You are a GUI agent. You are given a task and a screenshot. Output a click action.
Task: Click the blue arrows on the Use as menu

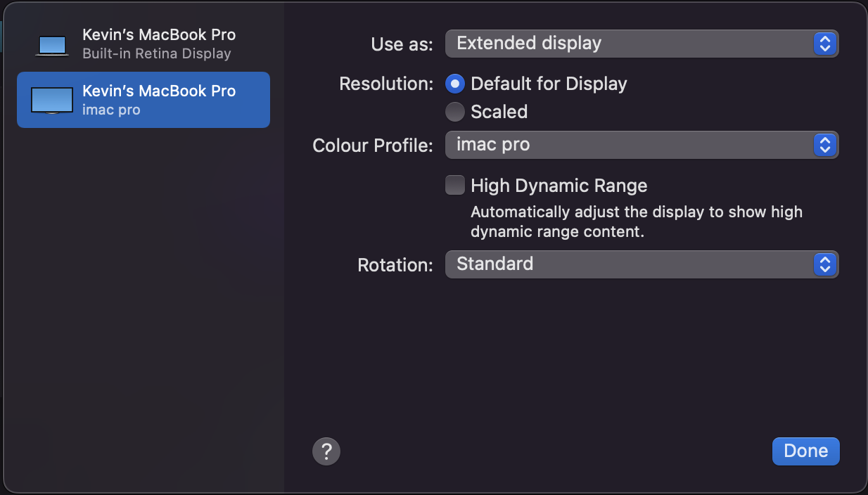pyautogui.click(x=824, y=44)
